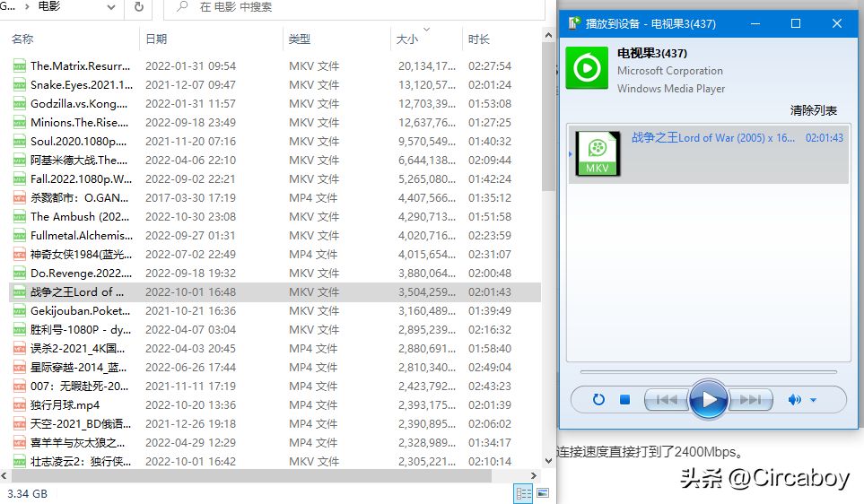
Task: Click the Play button in media player
Action: coord(709,400)
